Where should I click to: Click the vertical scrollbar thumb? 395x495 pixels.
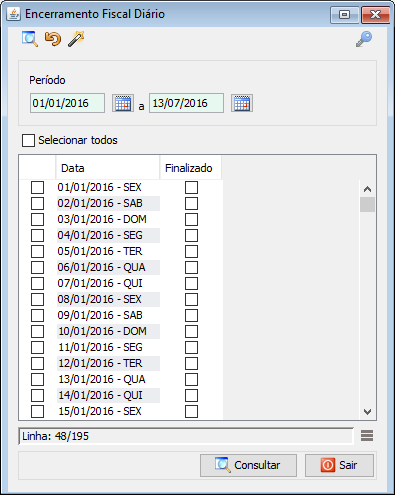pos(367,204)
